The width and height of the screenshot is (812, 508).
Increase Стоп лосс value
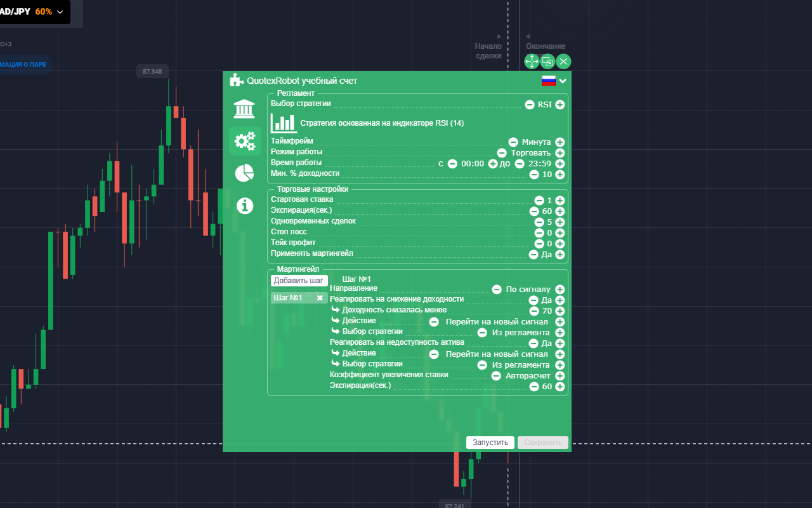[x=560, y=233]
